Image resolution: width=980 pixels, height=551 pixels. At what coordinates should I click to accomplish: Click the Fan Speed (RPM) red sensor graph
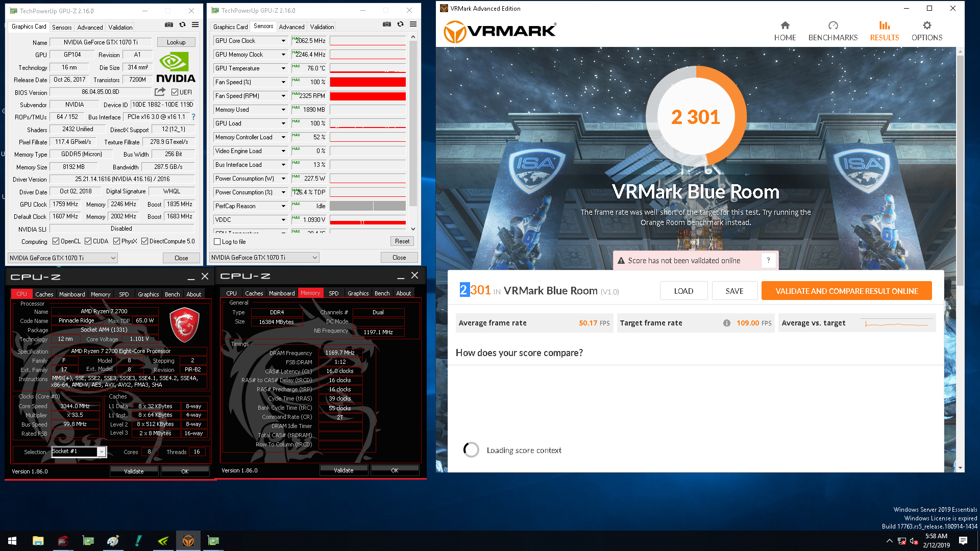[367, 96]
